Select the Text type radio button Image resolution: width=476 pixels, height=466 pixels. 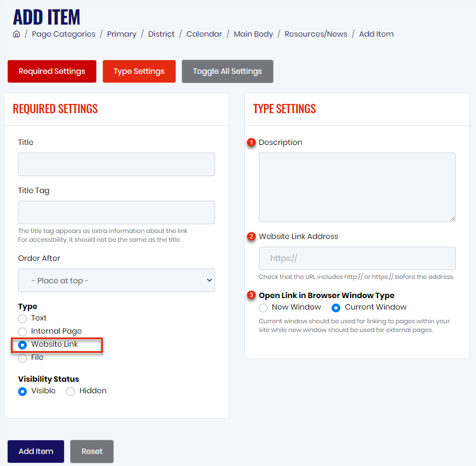click(x=22, y=318)
